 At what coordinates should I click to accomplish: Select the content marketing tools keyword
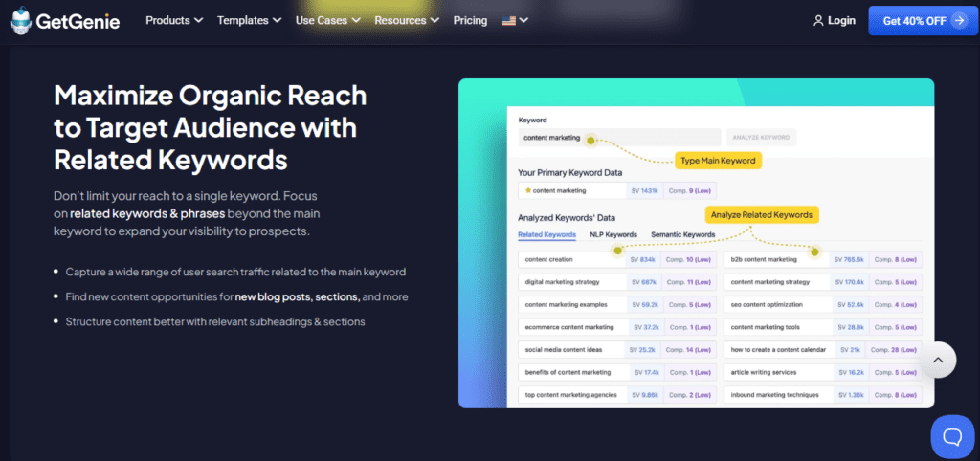click(823, 327)
